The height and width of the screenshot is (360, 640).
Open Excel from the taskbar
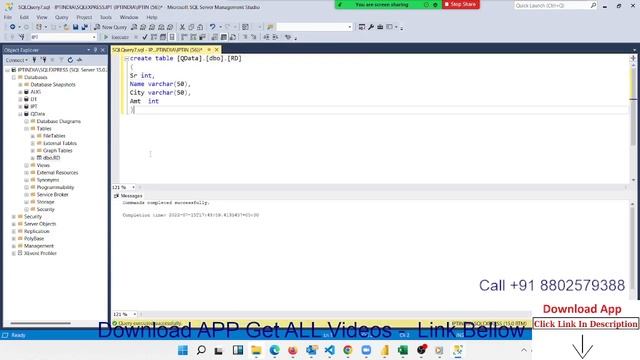[x=403, y=350]
